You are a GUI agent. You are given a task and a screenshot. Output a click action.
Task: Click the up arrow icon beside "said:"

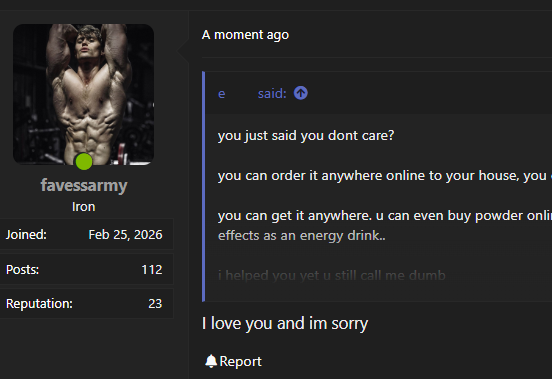301,93
